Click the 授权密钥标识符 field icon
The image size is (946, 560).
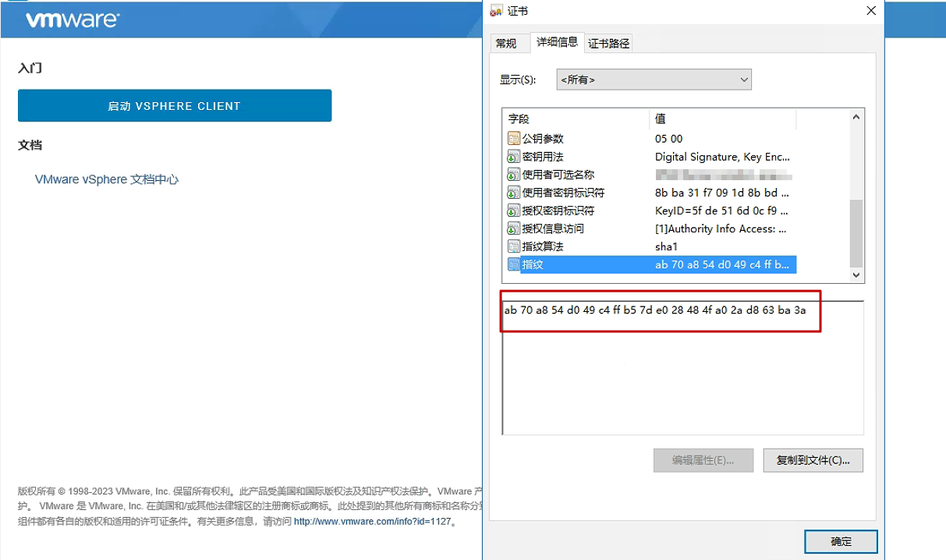(513, 211)
